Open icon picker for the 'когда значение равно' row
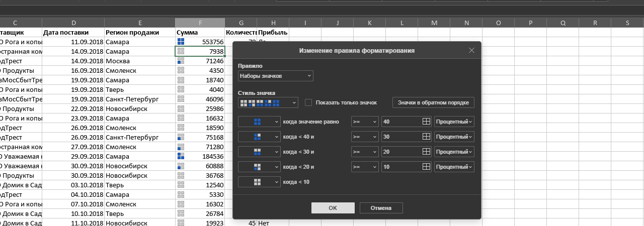 coord(259,122)
